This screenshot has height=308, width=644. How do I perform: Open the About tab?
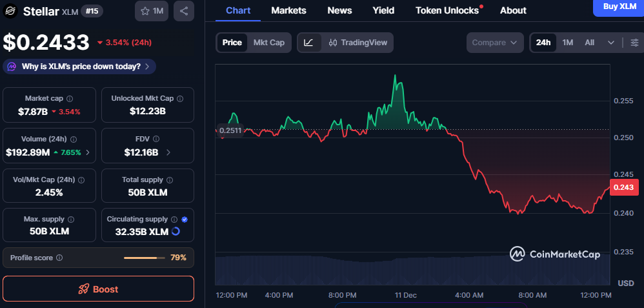pos(513,11)
